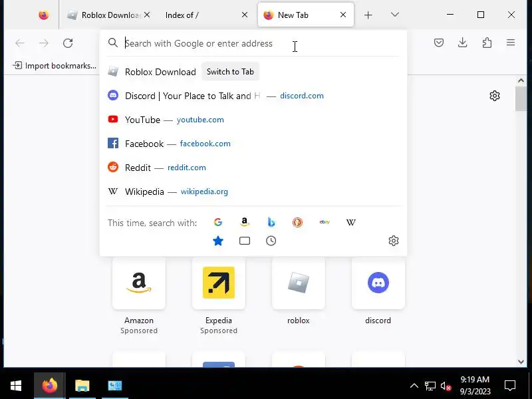Click Firefox taskbar icon

(50, 386)
